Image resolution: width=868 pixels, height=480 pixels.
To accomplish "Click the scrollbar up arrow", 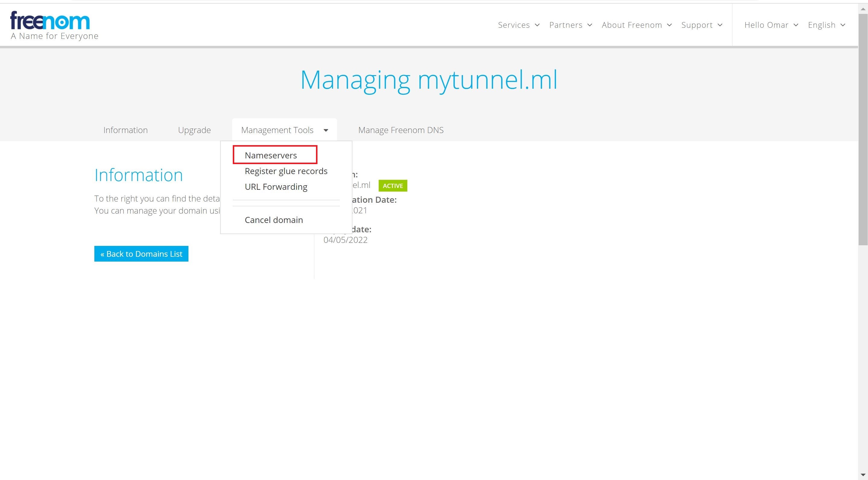I will (863, 9).
